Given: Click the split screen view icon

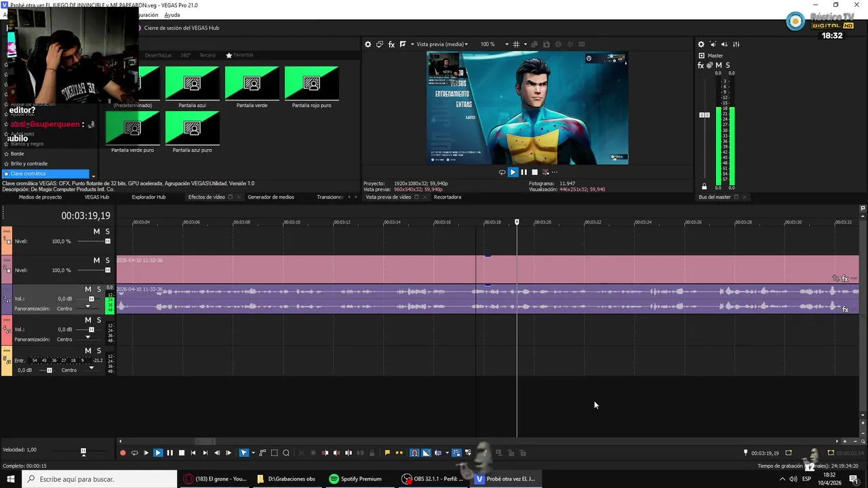Looking at the screenshot, I should (403, 44).
